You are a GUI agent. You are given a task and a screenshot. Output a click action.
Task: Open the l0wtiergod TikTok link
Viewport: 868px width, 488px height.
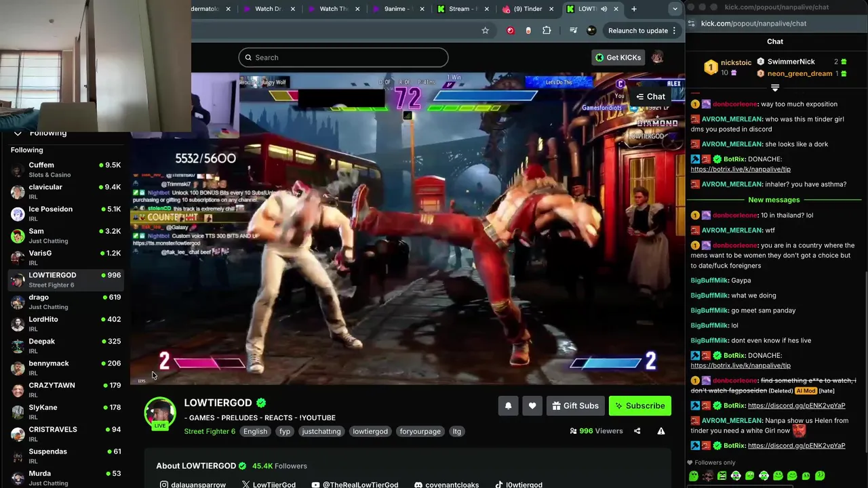pos(519,485)
